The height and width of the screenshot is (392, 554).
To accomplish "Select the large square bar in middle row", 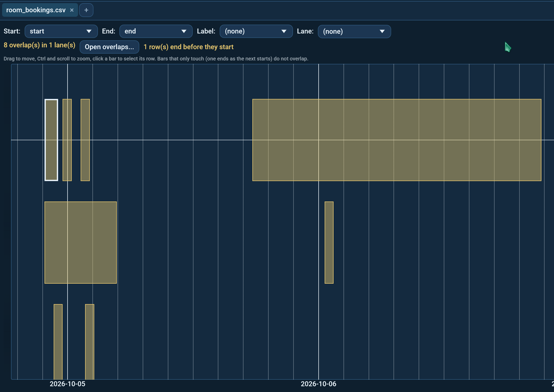I will click(x=81, y=243).
